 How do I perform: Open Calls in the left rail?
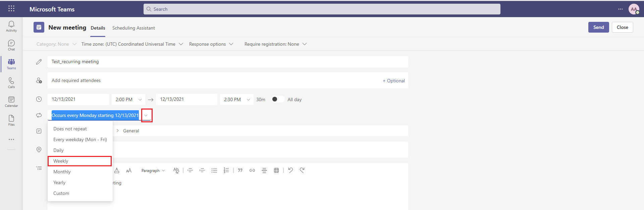(11, 83)
